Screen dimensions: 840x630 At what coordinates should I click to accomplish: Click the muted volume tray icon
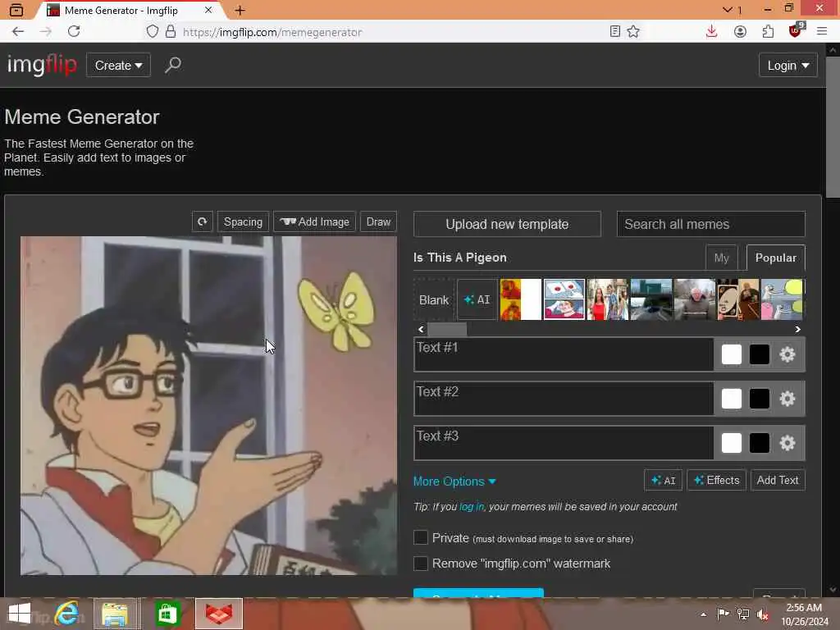coord(762,614)
